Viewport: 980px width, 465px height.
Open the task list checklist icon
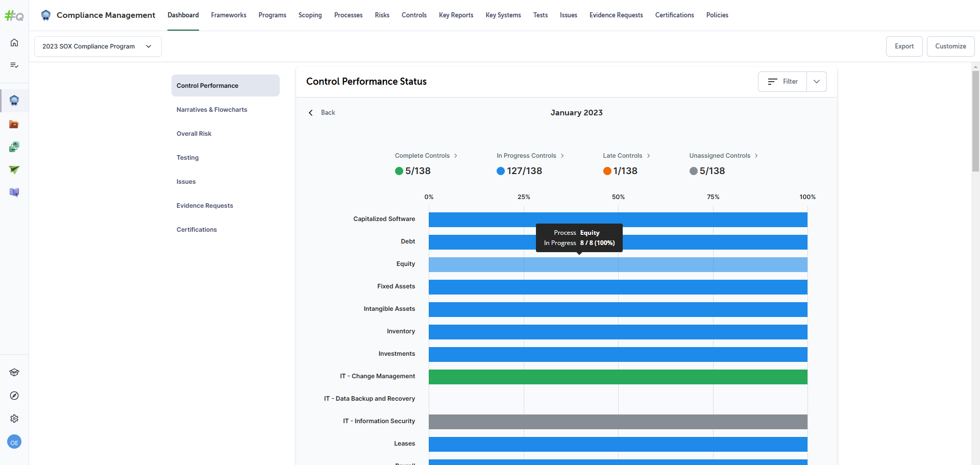(x=14, y=65)
